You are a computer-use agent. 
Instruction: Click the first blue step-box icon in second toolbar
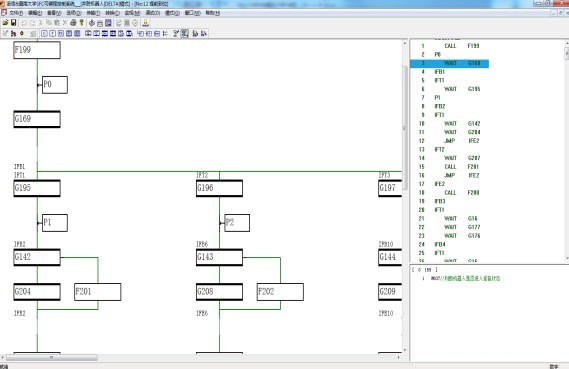[44, 34]
